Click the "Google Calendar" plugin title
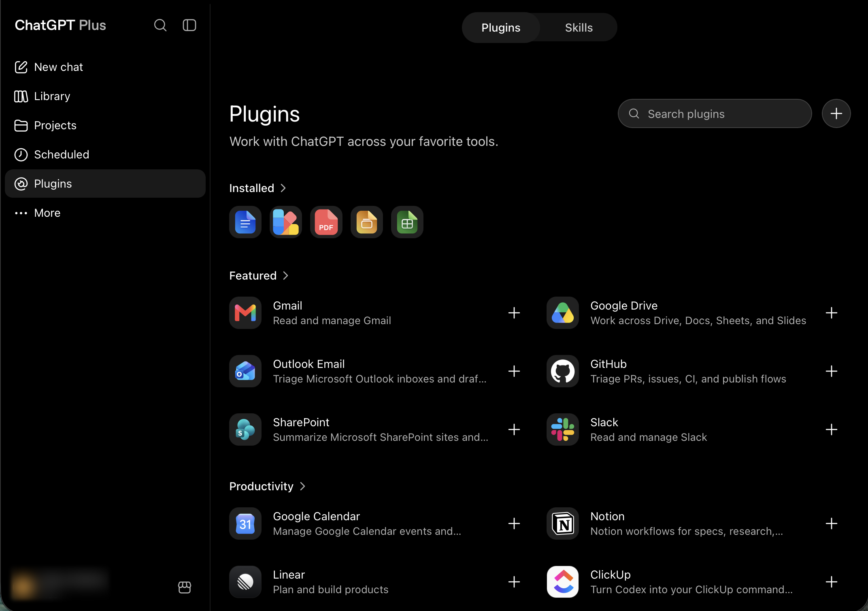The image size is (868, 611). 317,516
